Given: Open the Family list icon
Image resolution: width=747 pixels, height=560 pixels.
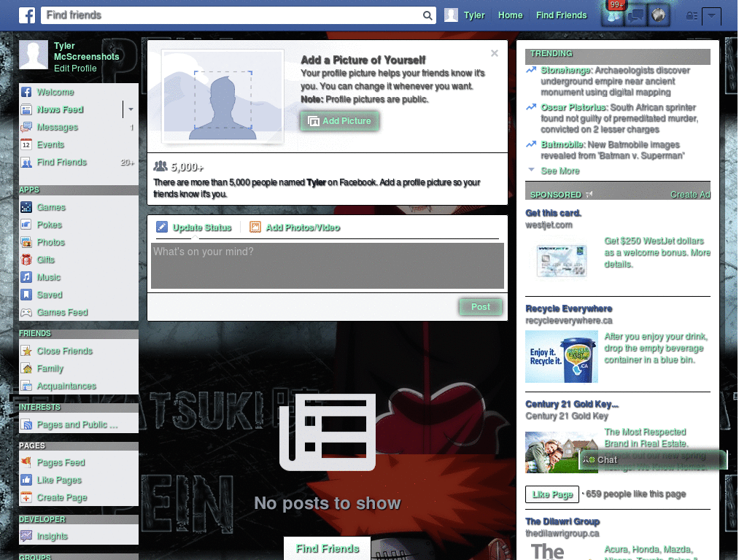Looking at the screenshot, I should (26, 368).
